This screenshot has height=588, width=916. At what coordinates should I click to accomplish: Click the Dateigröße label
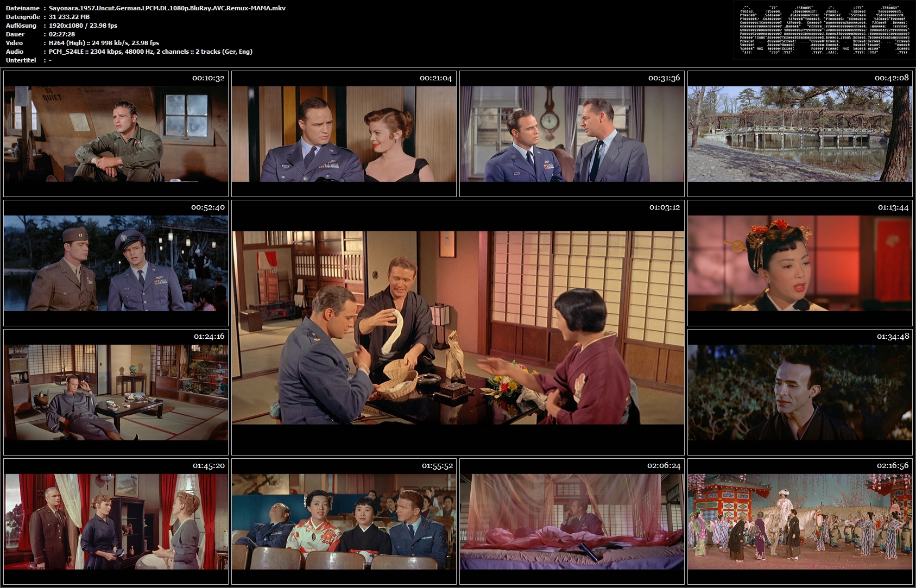[23, 17]
